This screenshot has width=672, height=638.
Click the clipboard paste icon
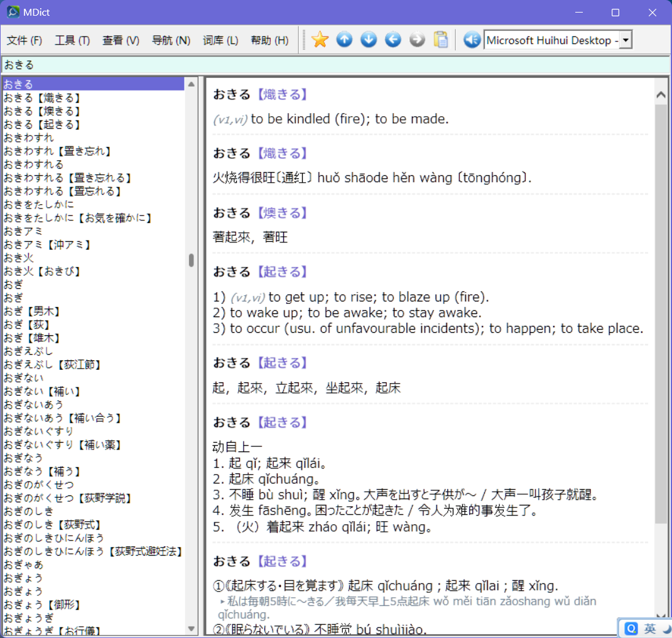(441, 40)
